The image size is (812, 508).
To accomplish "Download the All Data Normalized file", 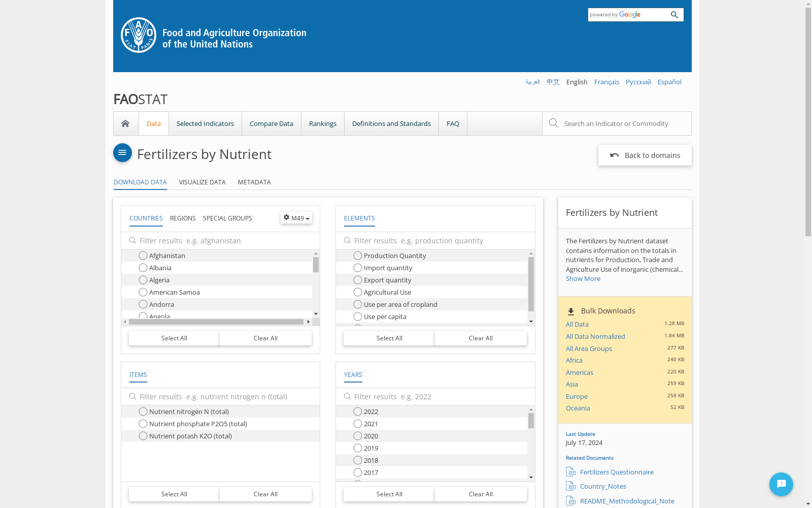I will (x=595, y=336).
